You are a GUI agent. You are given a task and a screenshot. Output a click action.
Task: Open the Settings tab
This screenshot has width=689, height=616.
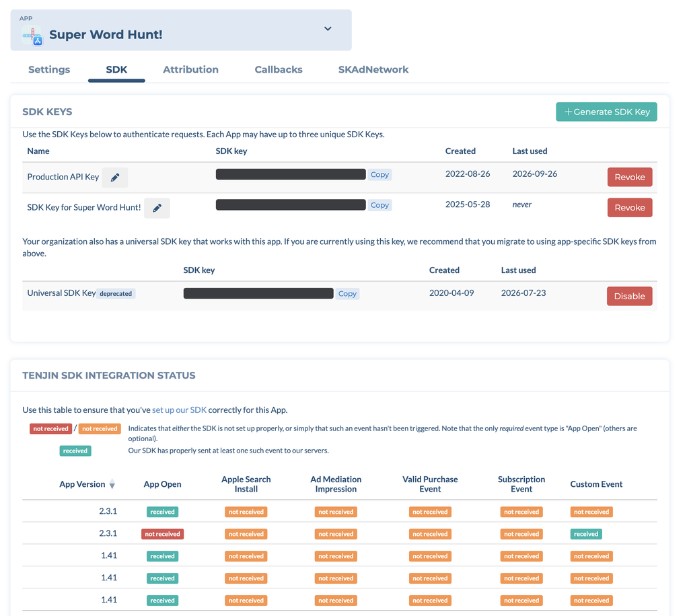coord(49,69)
